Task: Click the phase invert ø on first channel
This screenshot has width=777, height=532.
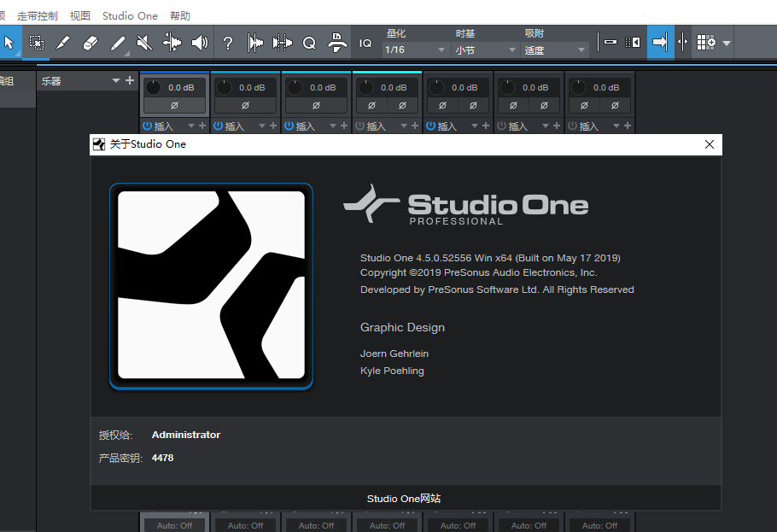Action: (x=174, y=105)
